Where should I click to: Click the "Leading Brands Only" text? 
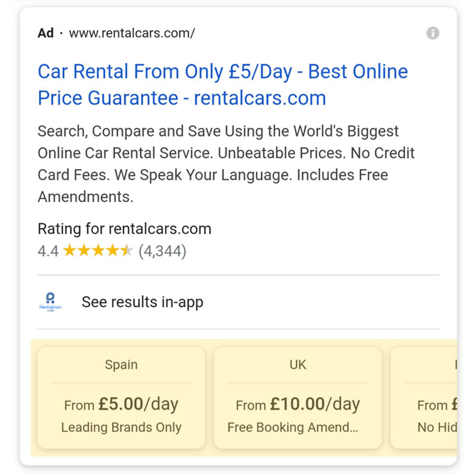click(x=121, y=428)
